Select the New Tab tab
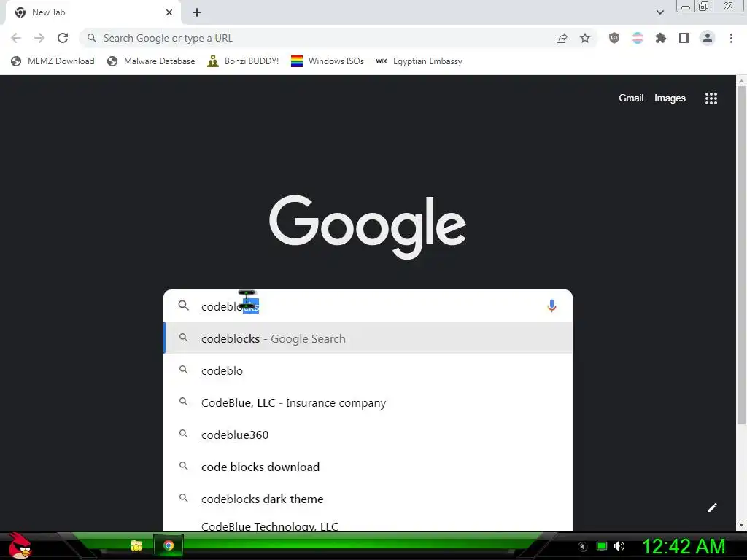The width and height of the screenshot is (747, 560). point(93,12)
